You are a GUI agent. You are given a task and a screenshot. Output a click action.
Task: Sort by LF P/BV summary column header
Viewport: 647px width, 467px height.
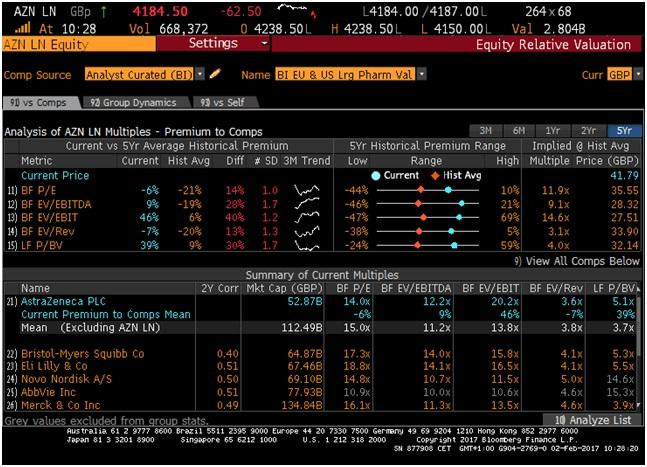point(614,288)
